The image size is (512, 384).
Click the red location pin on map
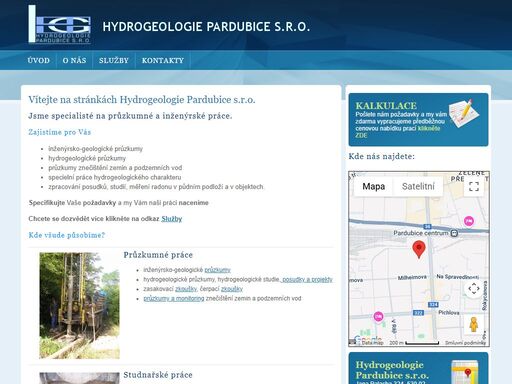click(x=419, y=250)
